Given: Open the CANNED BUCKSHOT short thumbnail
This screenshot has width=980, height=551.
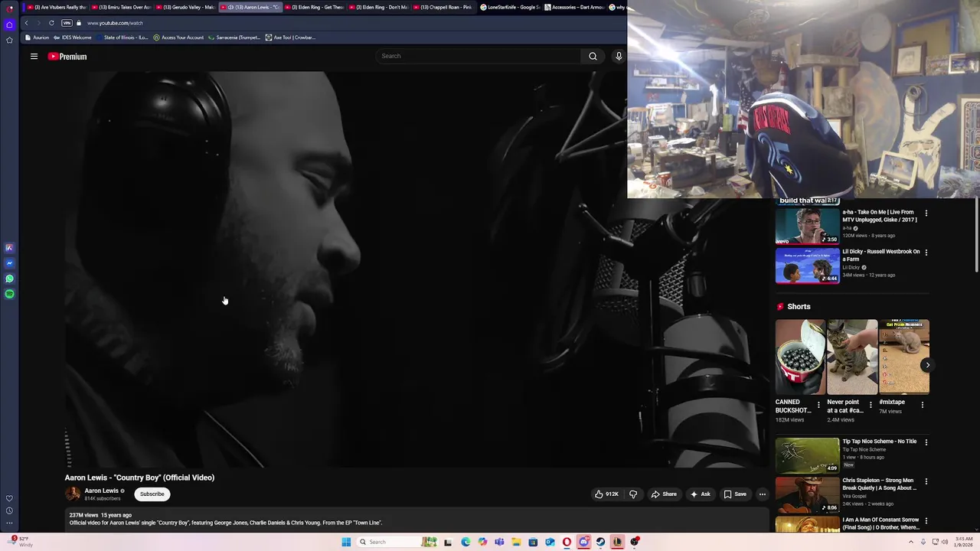Looking at the screenshot, I should [x=800, y=357].
